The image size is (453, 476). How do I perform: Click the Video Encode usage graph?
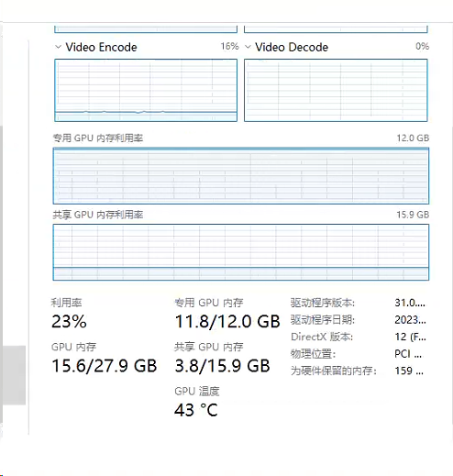[146, 90]
